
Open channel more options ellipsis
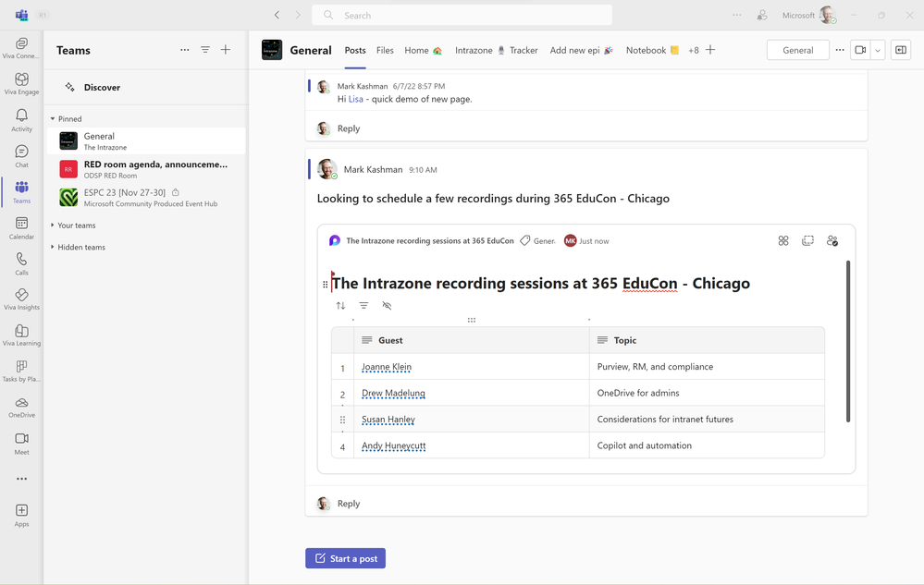tap(840, 50)
